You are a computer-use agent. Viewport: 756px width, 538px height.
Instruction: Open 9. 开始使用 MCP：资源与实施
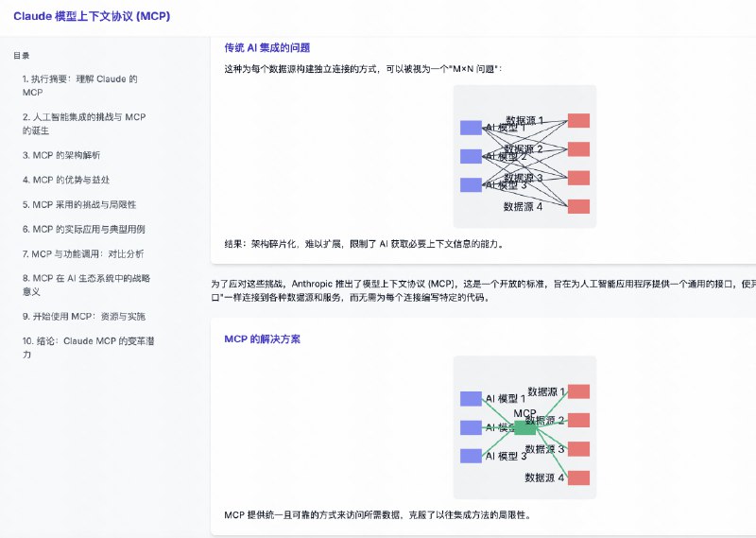click(x=84, y=317)
